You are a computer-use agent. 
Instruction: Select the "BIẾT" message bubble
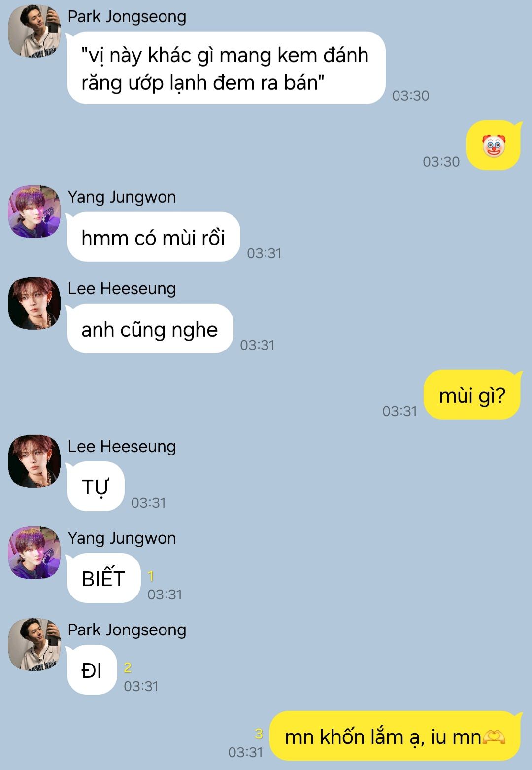pos(103,578)
